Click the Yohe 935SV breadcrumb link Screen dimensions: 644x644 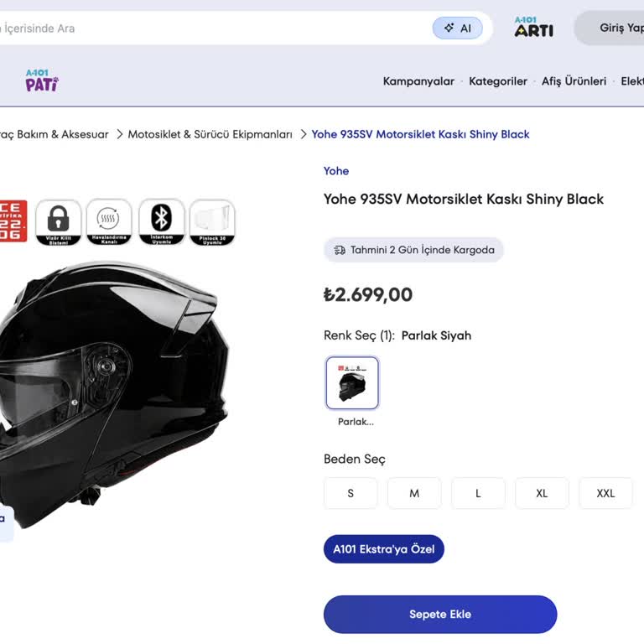[420, 134]
